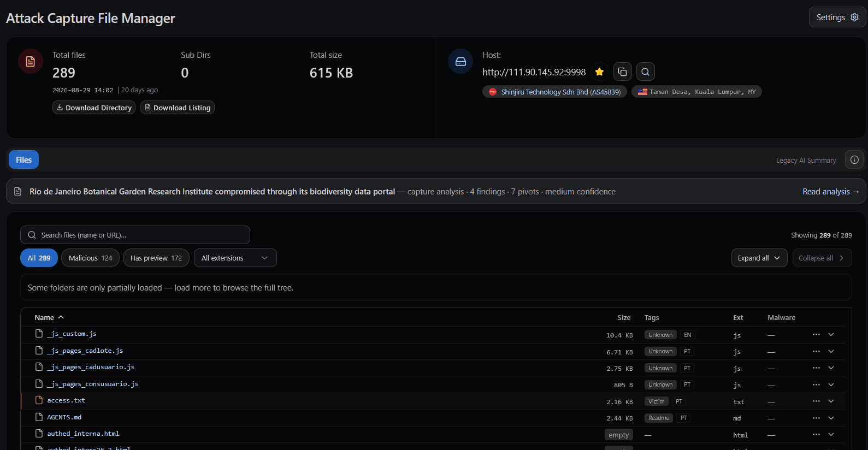
Task: Sort the file list by Name column
Action: 49,317
